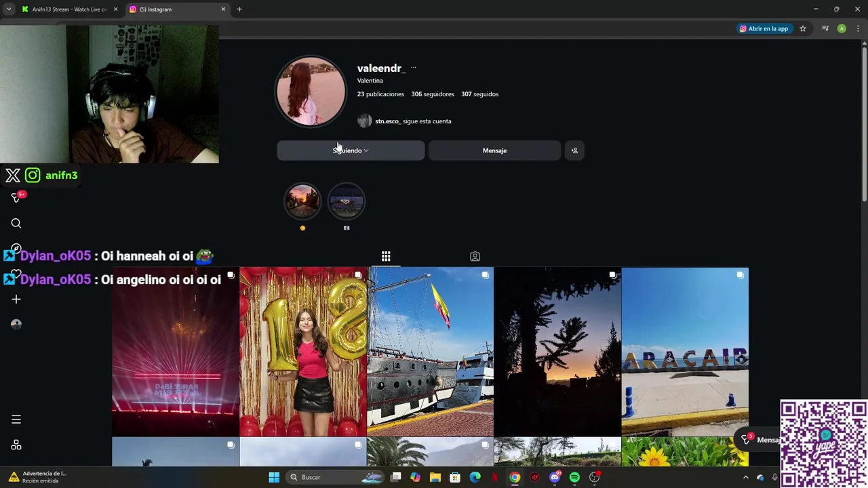Open Windows Start menu
Image resolution: width=868 pixels, height=488 pixels.
pos(274,477)
